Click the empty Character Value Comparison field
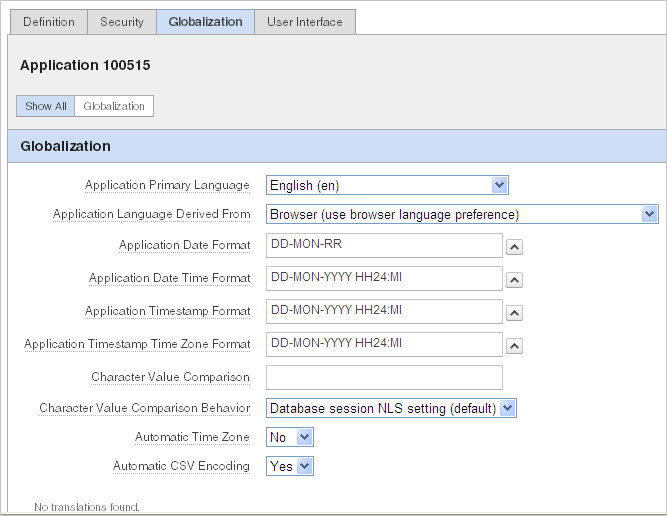Screen dimensions: 667x516 click(x=384, y=377)
